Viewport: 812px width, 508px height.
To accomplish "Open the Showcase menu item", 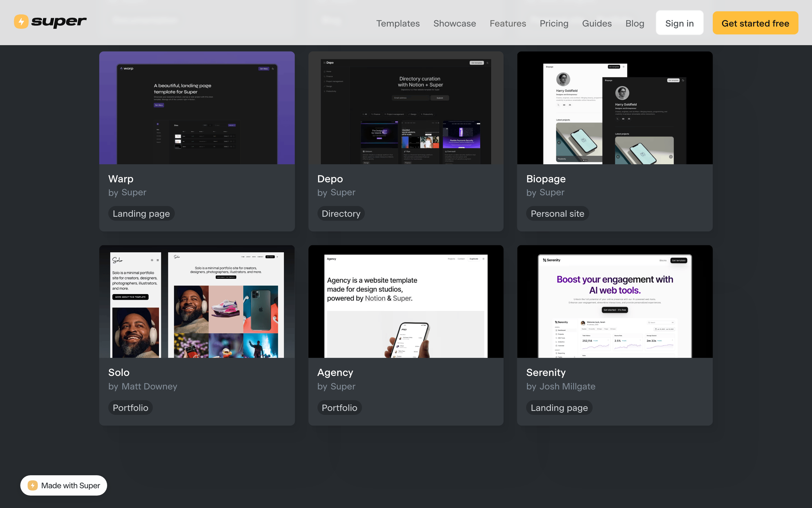I will click(455, 23).
